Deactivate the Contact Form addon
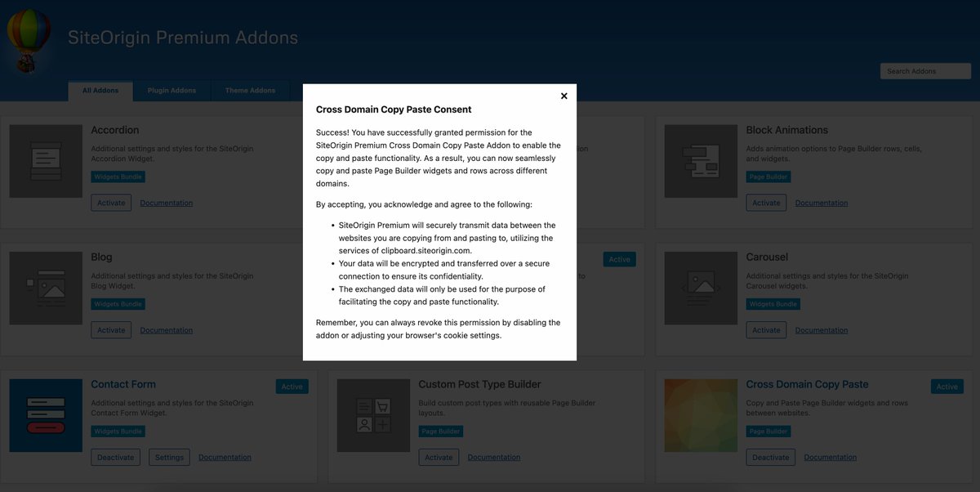 tap(115, 457)
